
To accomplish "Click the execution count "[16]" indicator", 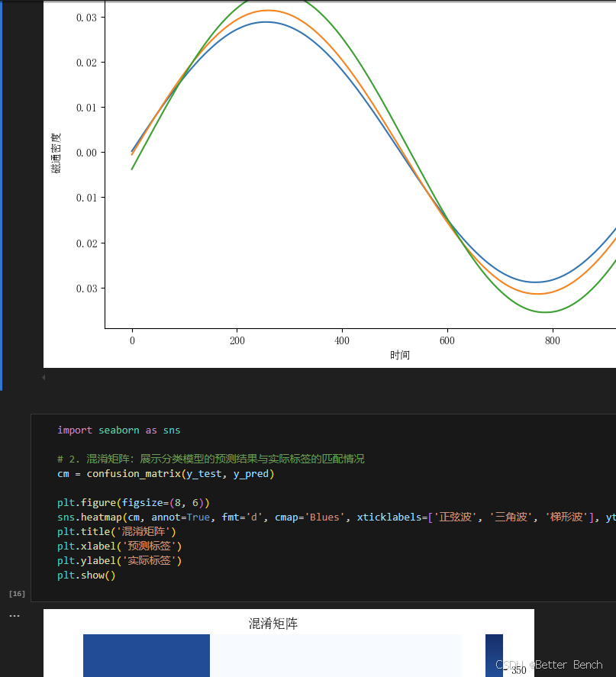I will [x=16, y=593].
